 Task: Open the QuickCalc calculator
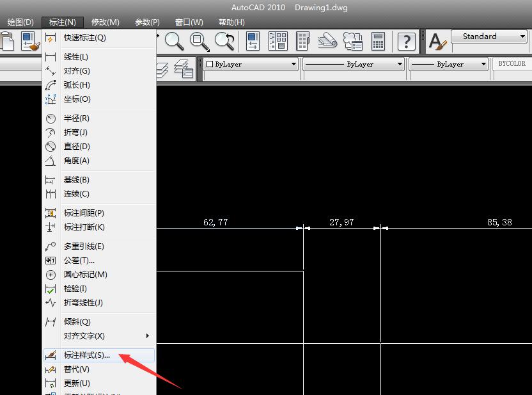pyautogui.click(x=378, y=41)
